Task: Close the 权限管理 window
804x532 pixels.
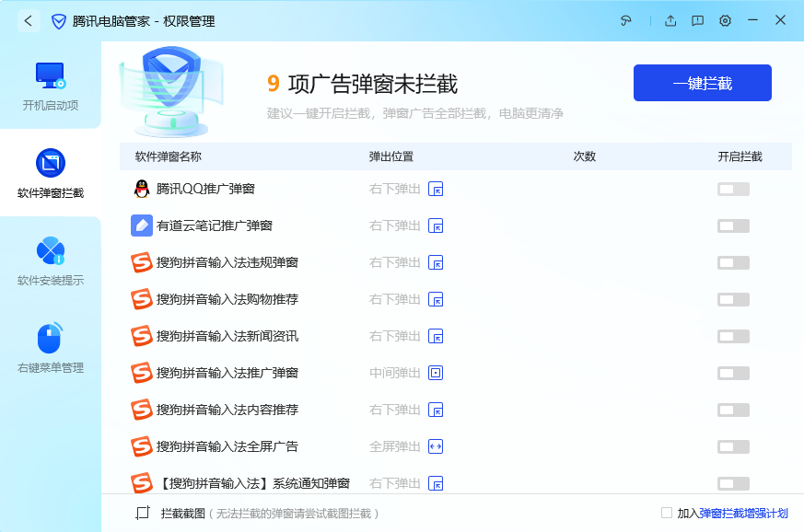Action: coord(780,20)
